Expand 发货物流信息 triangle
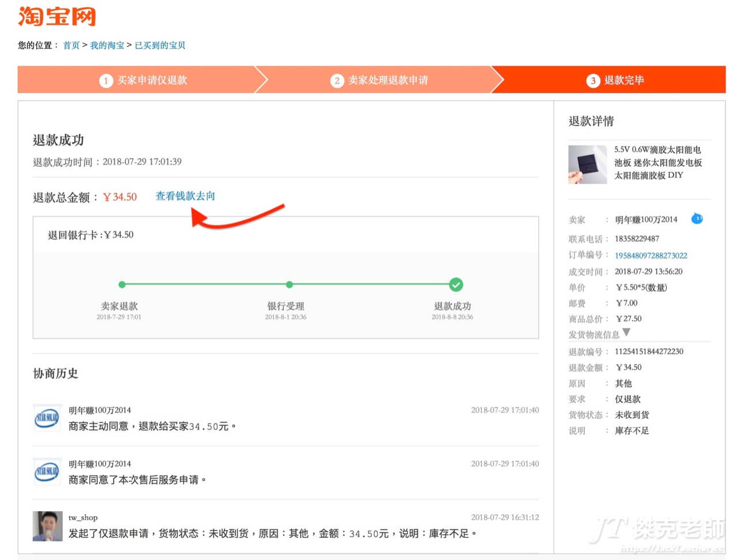Image resolution: width=737 pixels, height=560 pixels. (626, 333)
